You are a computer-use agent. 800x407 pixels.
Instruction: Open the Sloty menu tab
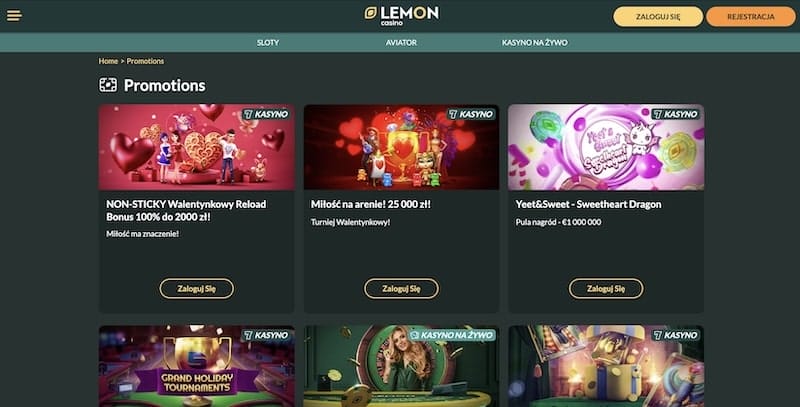coord(268,42)
